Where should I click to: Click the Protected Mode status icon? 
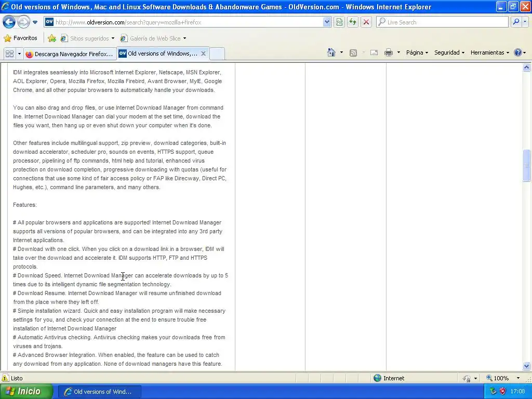pyautogui.click(x=467, y=378)
